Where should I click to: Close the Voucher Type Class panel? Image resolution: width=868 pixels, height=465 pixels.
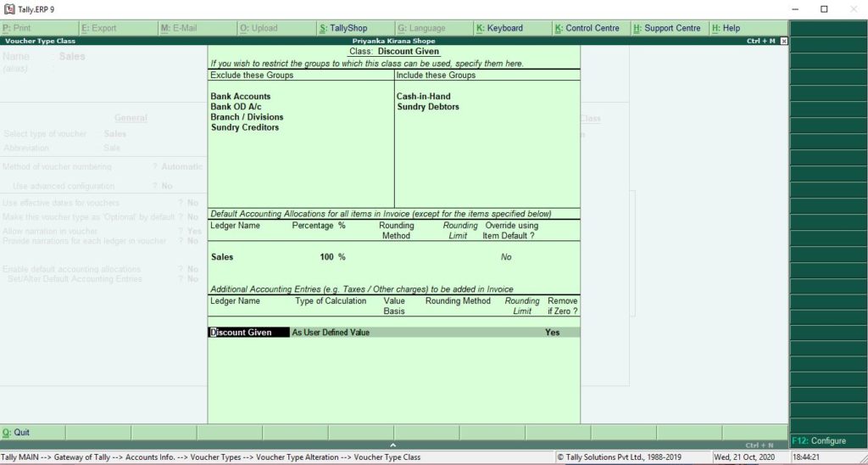click(x=783, y=41)
